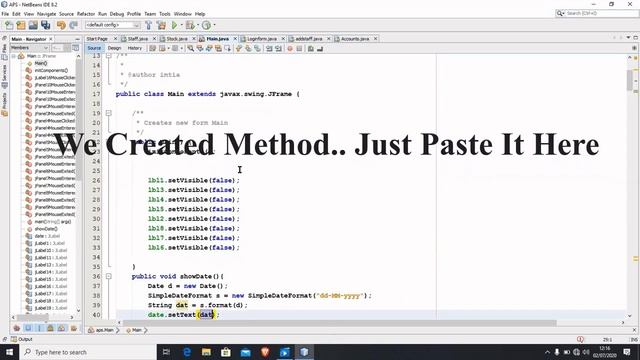640x360 pixels.
Task: Click the editor horizontal scrollbar
Action: tap(340, 323)
